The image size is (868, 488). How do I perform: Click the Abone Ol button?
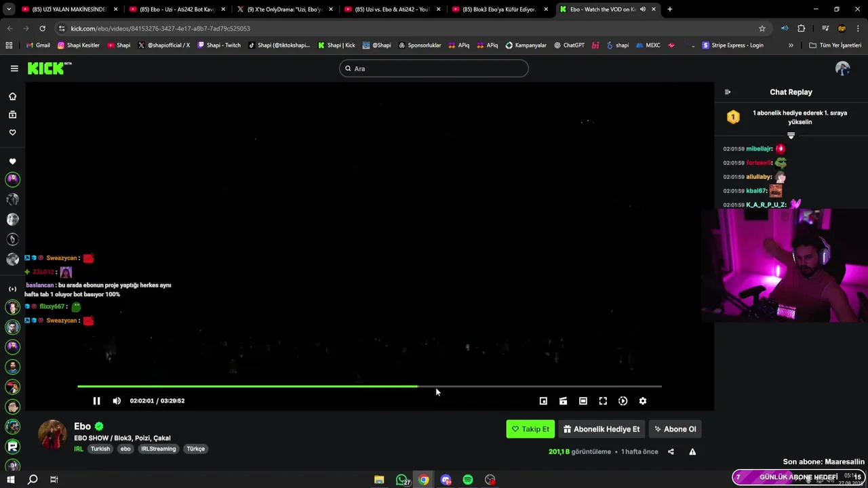[675, 429]
